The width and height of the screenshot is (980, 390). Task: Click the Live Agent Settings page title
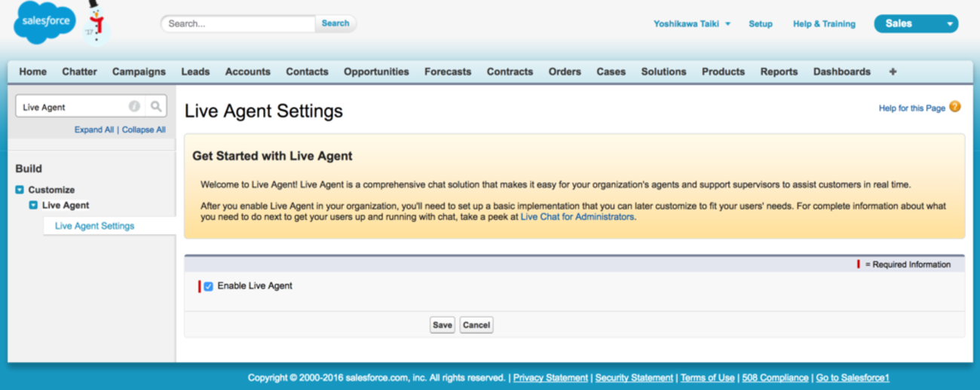pos(264,111)
